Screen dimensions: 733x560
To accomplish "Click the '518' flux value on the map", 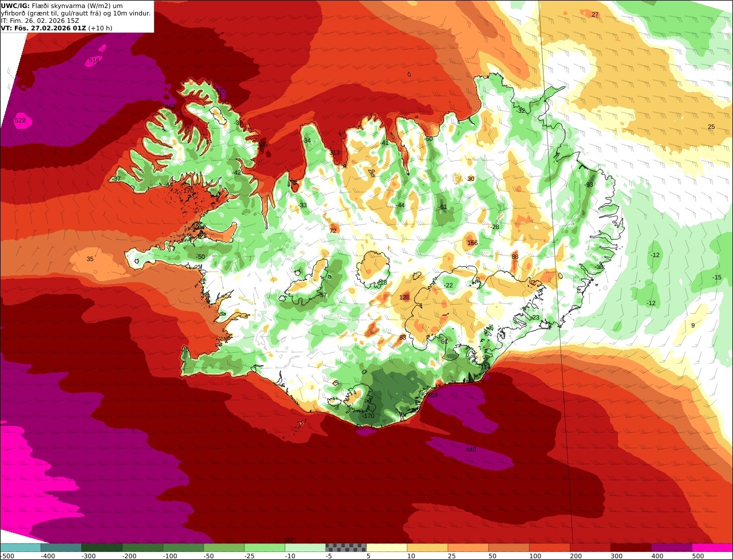I will click(94, 60).
